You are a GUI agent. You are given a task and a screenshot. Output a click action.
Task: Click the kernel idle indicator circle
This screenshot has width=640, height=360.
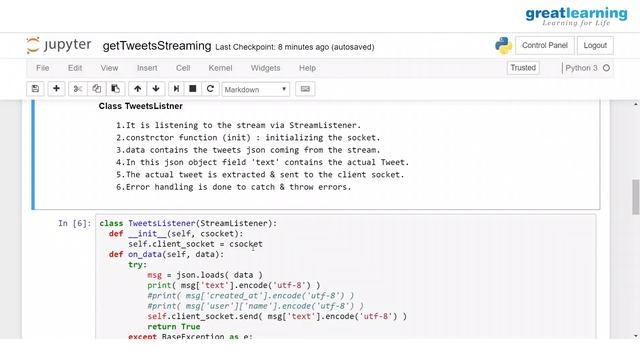(607, 68)
